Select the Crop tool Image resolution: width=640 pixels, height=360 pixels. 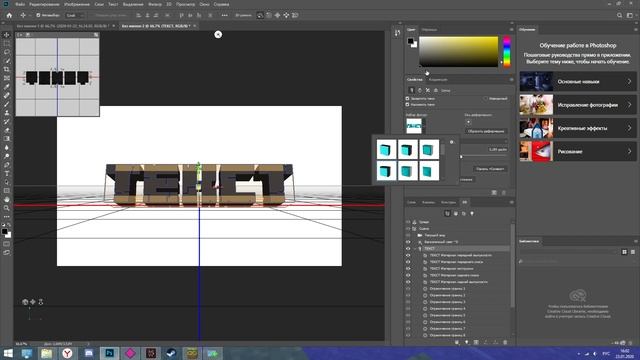point(7,69)
